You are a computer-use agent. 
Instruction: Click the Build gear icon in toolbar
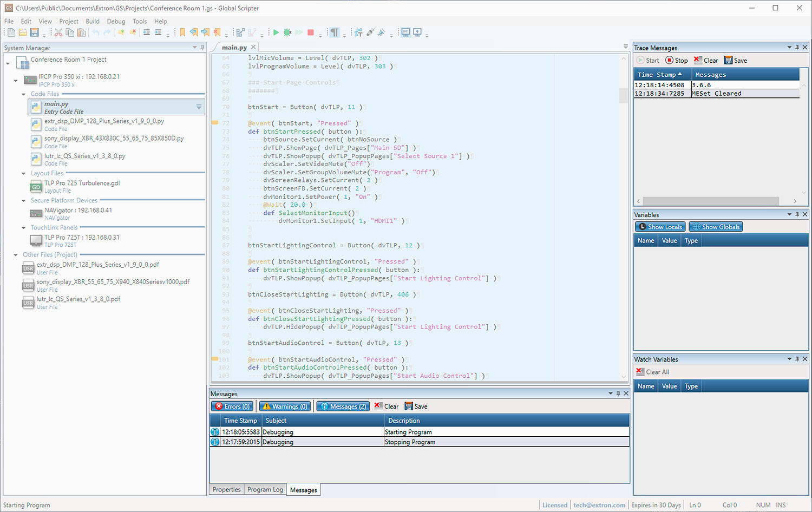358,32
